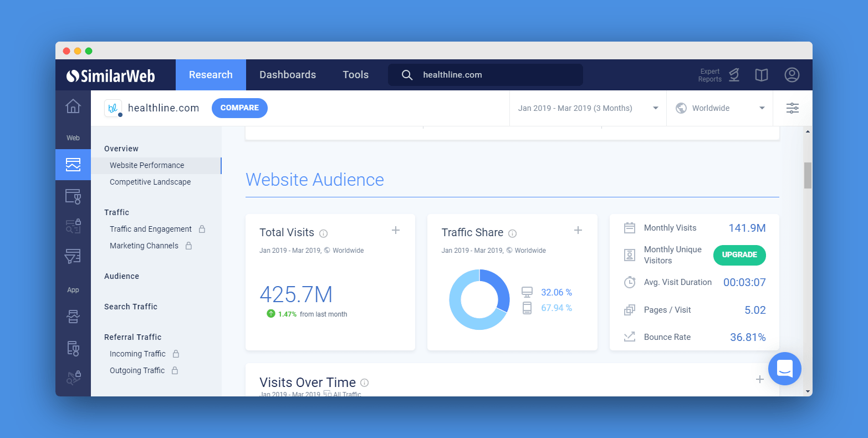
Task: Open Expert Reports microscope icon
Action: click(x=734, y=75)
